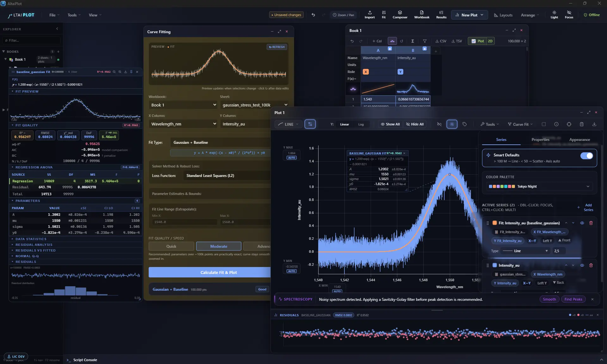
Task: Export Book 1 data as CSV
Action: pos(441,41)
